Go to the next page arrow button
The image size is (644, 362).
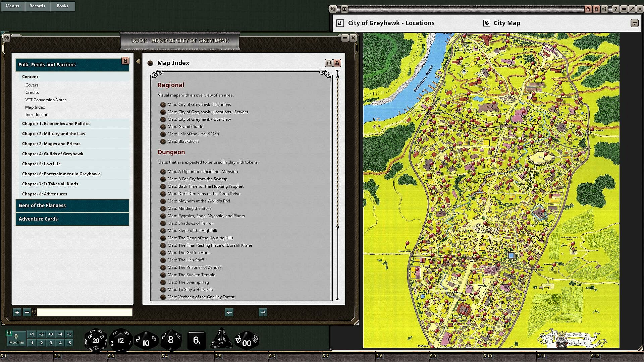[x=263, y=312]
